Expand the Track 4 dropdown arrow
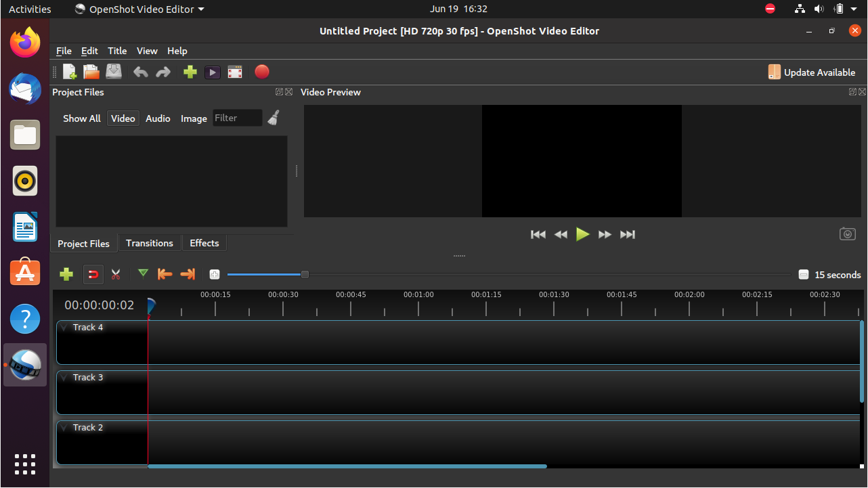This screenshot has height=488, width=868. tap(64, 328)
